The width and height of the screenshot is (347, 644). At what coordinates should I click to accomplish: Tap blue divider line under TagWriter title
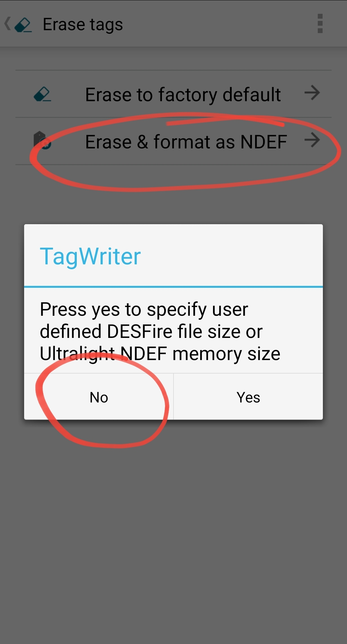[x=173, y=287]
